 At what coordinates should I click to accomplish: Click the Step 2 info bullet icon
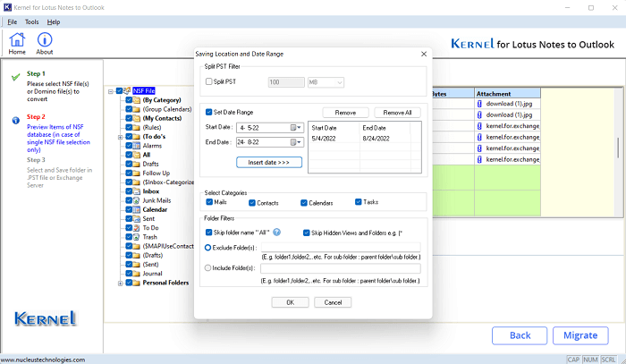click(x=15, y=121)
